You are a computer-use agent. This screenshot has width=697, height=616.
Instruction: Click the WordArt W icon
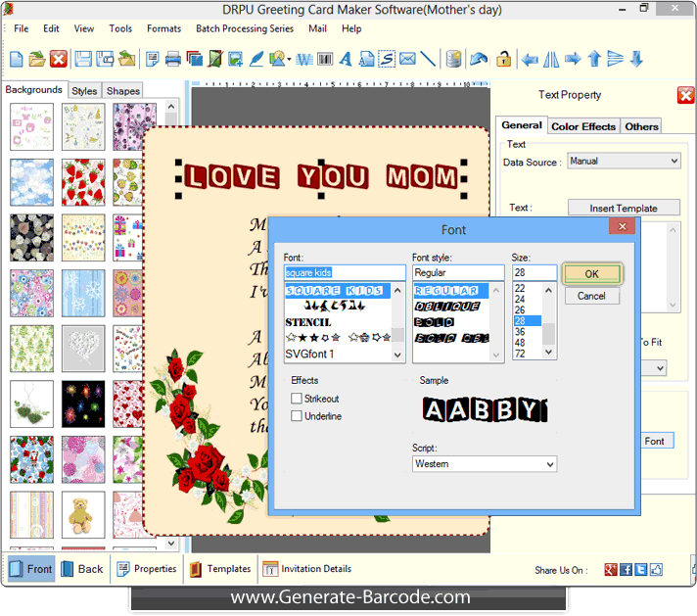(x=304, y=59)
